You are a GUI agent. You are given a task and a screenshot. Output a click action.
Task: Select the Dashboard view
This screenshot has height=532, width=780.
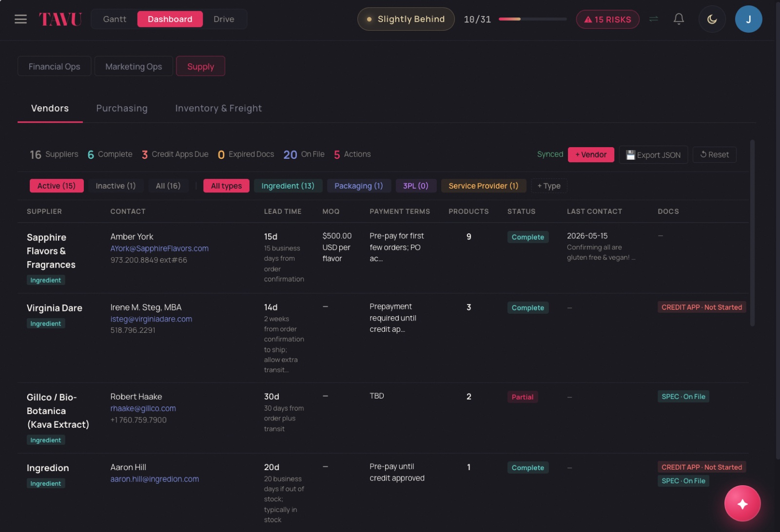170,19
